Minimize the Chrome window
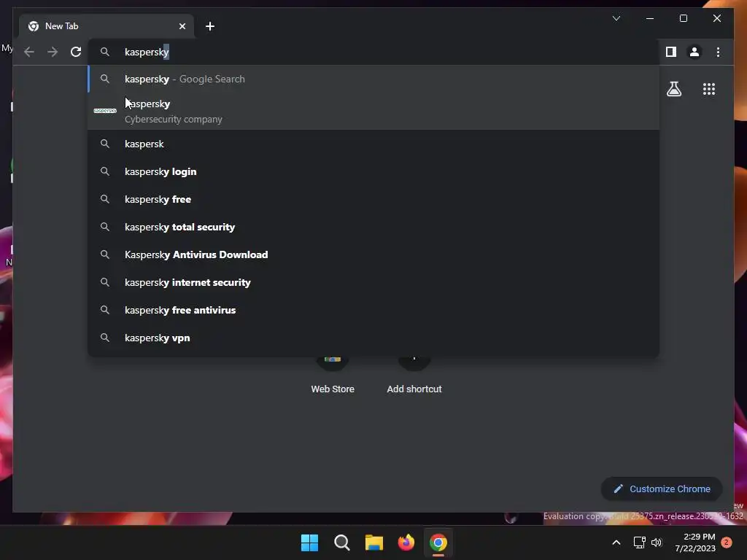The height and width of the screenshot is (560, 747). click(x=650, y=18)
